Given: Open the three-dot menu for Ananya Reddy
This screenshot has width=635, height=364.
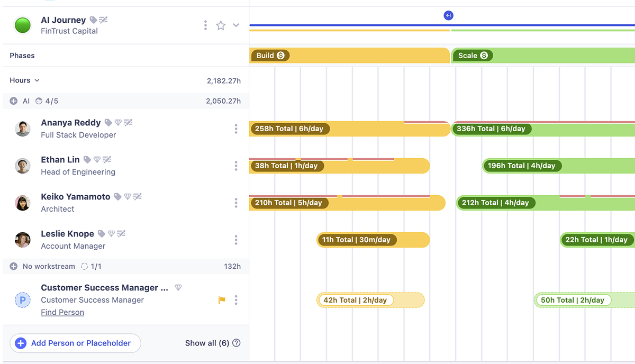Looking at the screenshot, I should (236, 129).
